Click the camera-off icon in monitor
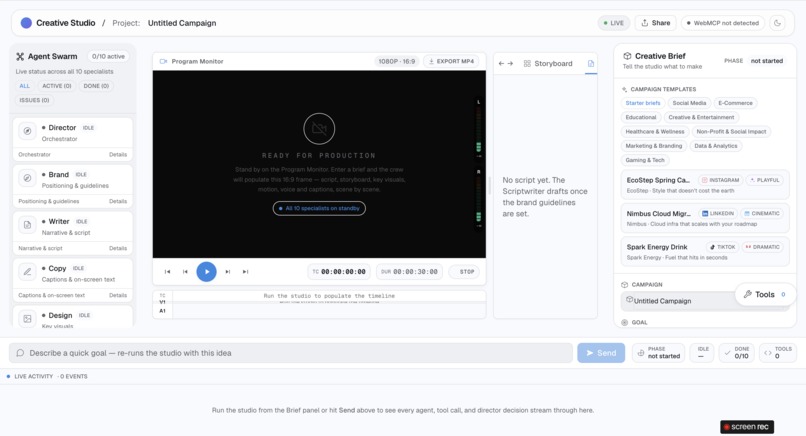Screen dimensions: 806x436 click(x=319, y=129)
